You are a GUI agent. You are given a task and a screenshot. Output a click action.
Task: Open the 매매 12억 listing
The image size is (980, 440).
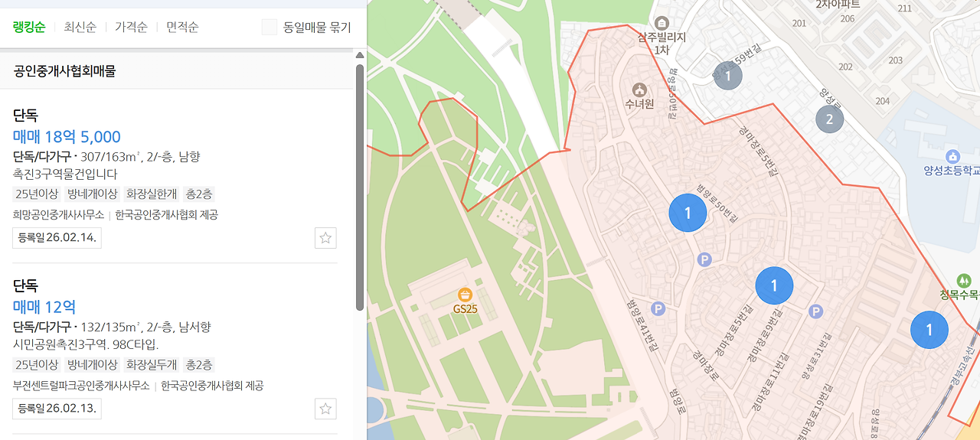point(44,308)
